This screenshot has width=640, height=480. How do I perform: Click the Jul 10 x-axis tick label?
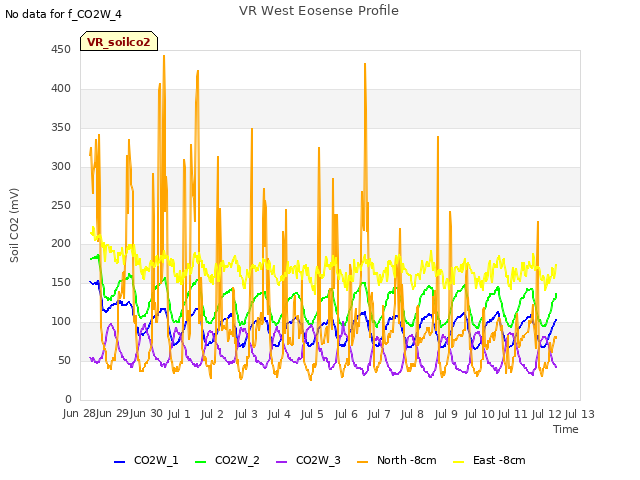[x=479, y=414]
